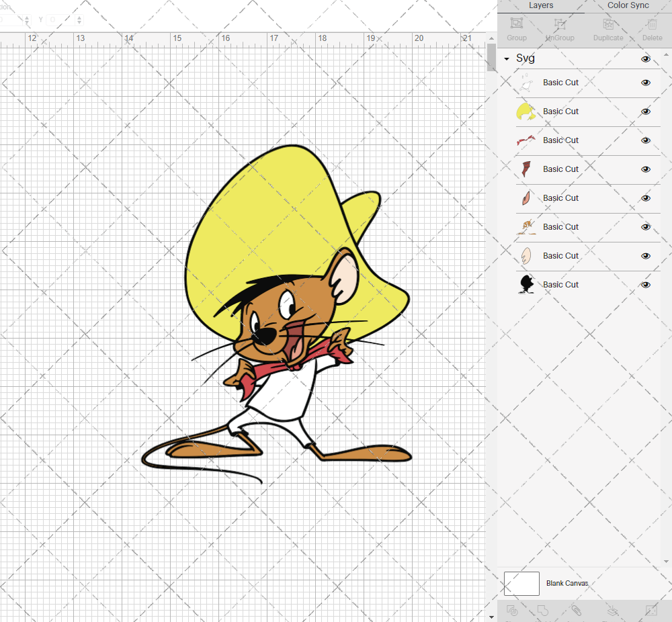Viewport: 672px width, 622px height.
Task: Click the Duplicate icon
Action: point(608,25)
